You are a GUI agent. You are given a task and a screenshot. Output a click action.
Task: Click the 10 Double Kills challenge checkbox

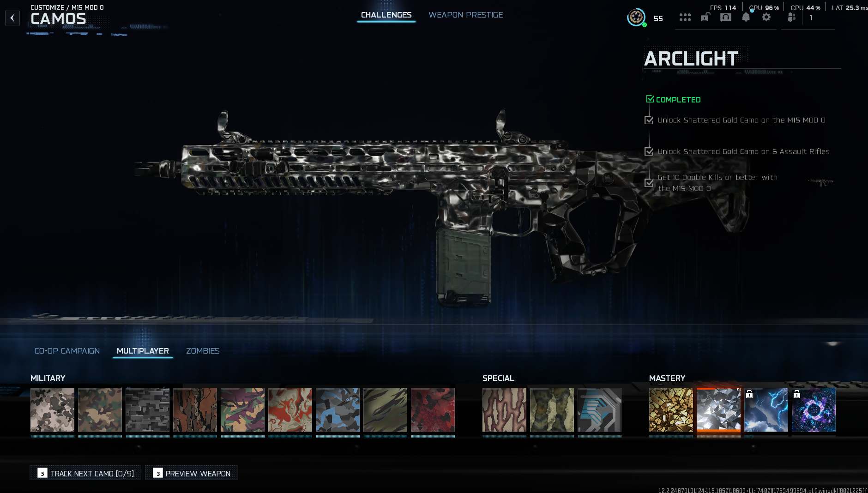pyautogui.click(x=649, y=183)
